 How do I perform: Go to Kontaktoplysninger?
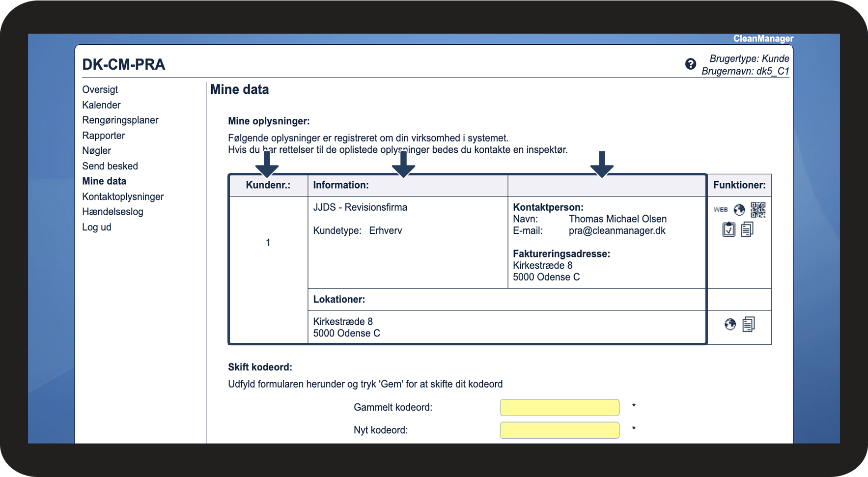coord(123,196)
